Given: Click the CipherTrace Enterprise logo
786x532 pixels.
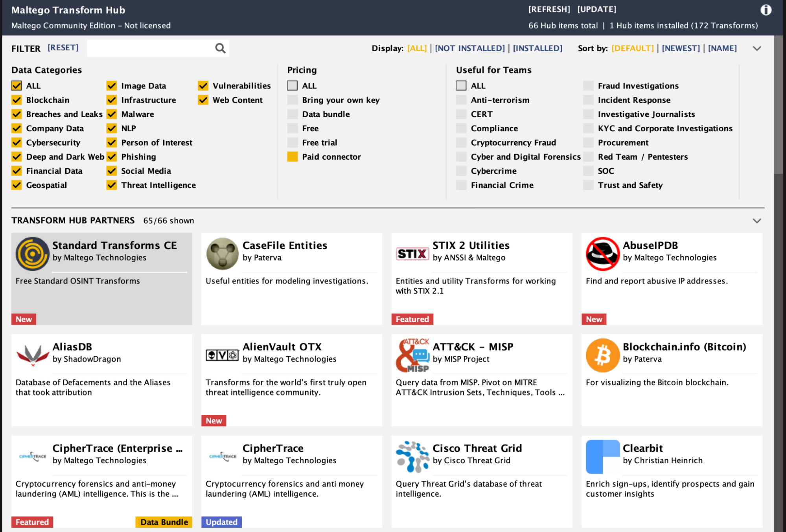Looking at the screenshot, I should pos(32,457).
